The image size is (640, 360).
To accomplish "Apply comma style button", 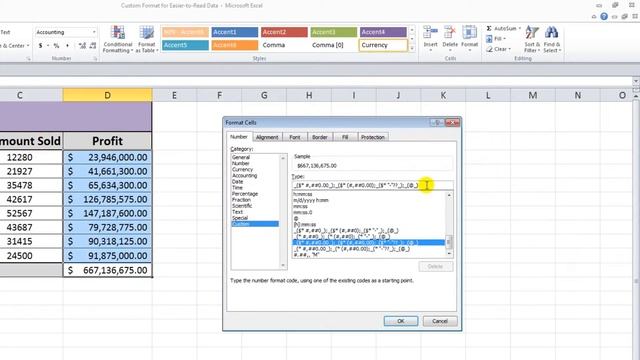I will coord(67,46).
